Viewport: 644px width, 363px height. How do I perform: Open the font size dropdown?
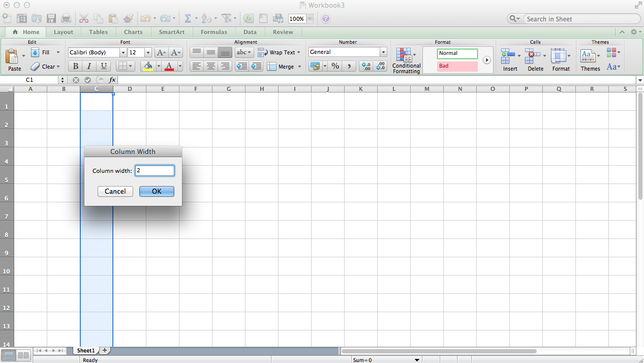[x=148, y=52]
